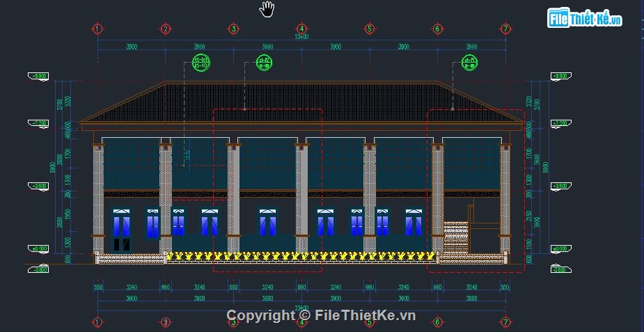Click top grid axis bubble 6
This screenshot has height=332, width=644.
[437, 29]
